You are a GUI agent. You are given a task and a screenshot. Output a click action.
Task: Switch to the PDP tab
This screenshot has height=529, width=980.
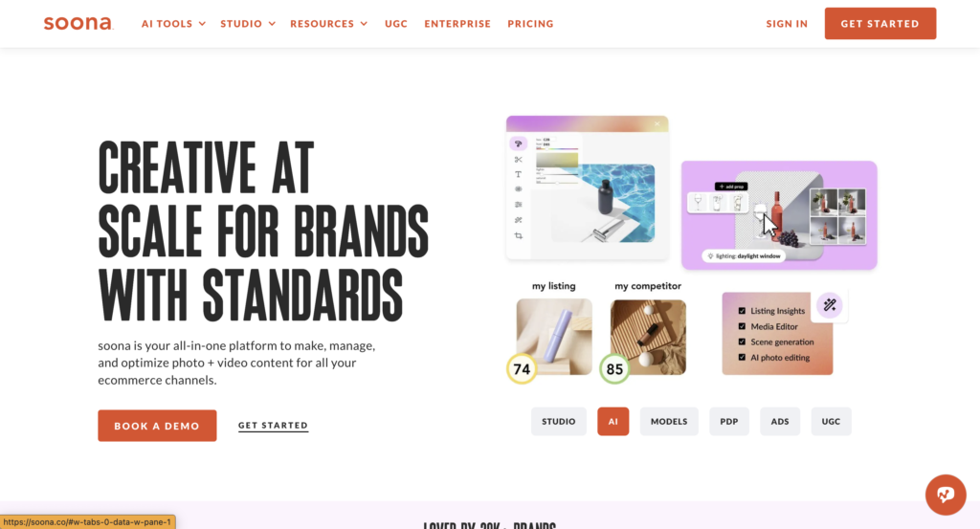(x=728, y=422)
